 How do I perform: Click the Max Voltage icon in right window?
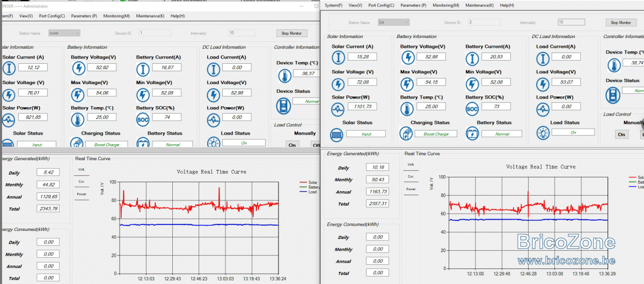click(x=407, y=84)
